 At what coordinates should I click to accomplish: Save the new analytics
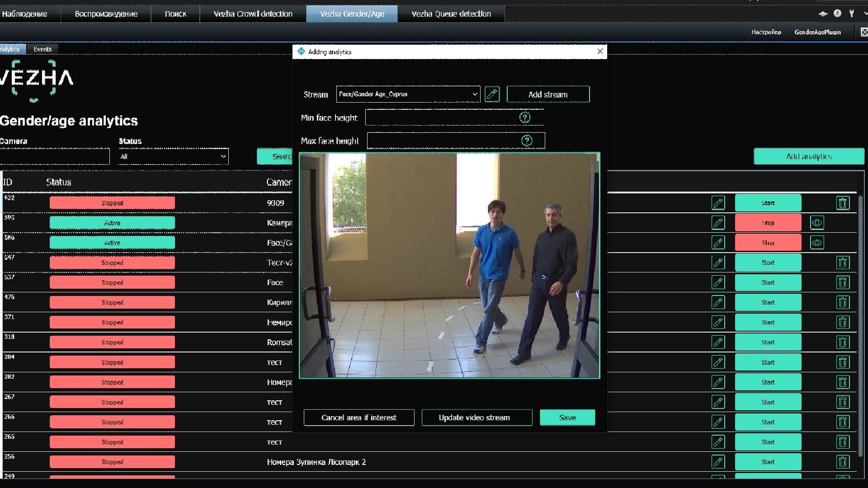point(567,418)
